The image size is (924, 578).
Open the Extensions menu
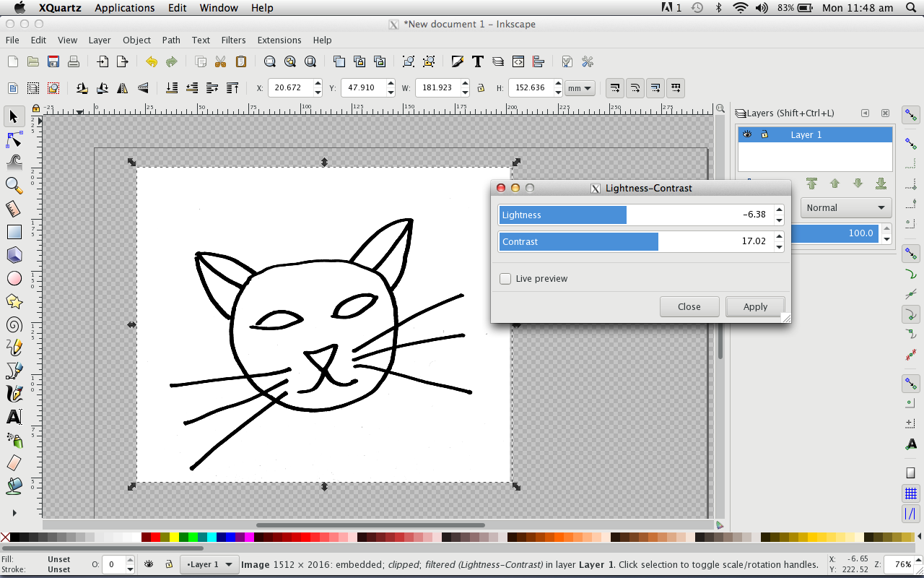coord(279,40)
